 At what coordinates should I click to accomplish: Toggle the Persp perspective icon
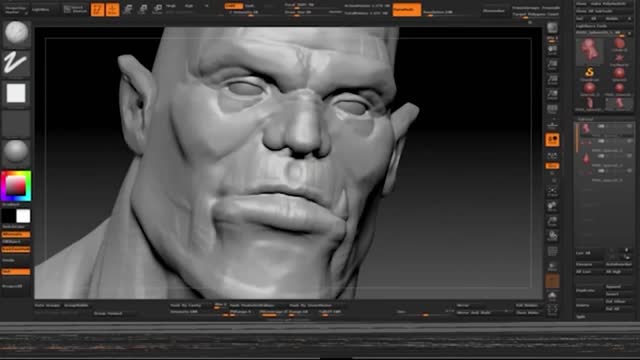(552, 109)
